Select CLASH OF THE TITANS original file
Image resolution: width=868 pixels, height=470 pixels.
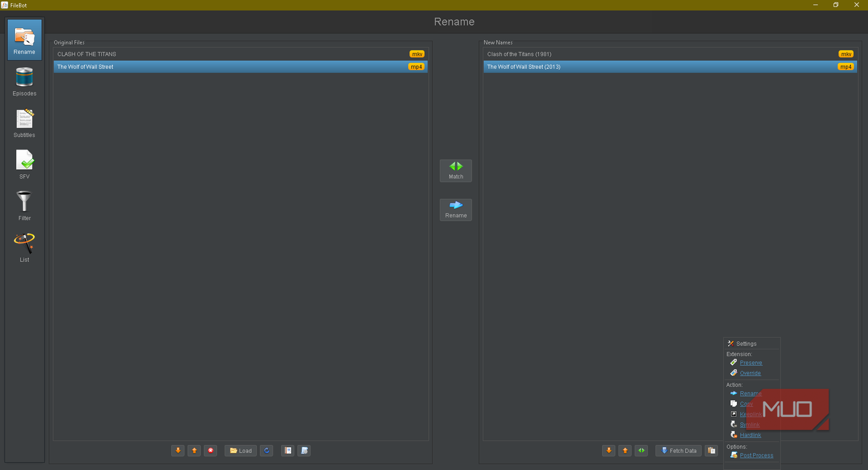coord(241,54)
